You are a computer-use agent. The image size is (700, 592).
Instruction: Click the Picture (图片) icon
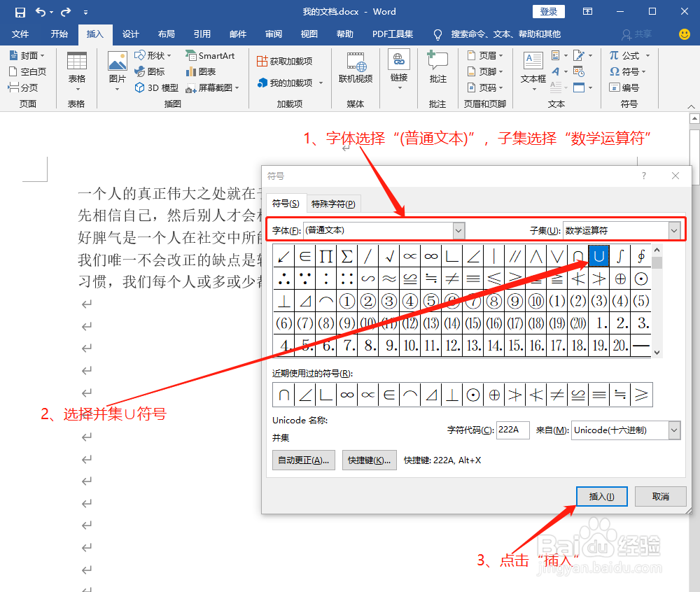[x=118, y=61]
